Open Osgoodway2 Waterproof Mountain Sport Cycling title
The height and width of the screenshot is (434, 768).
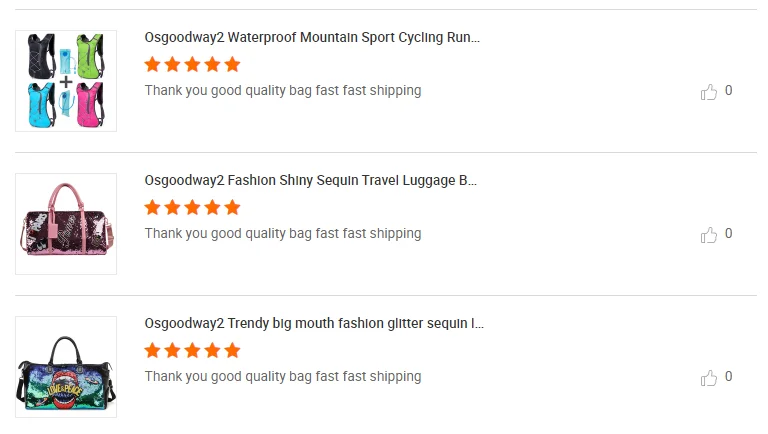tap(312, 38)
